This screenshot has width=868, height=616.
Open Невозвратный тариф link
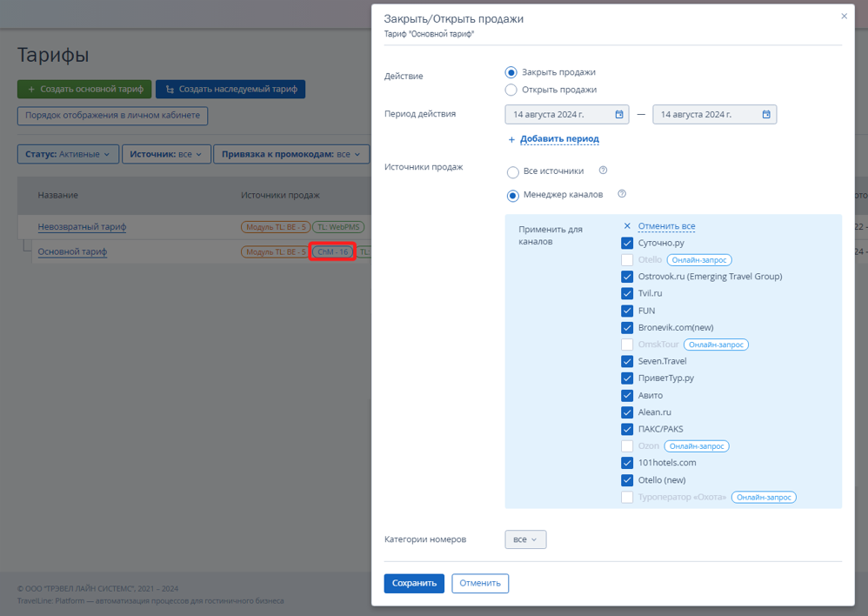pos(82,226)
